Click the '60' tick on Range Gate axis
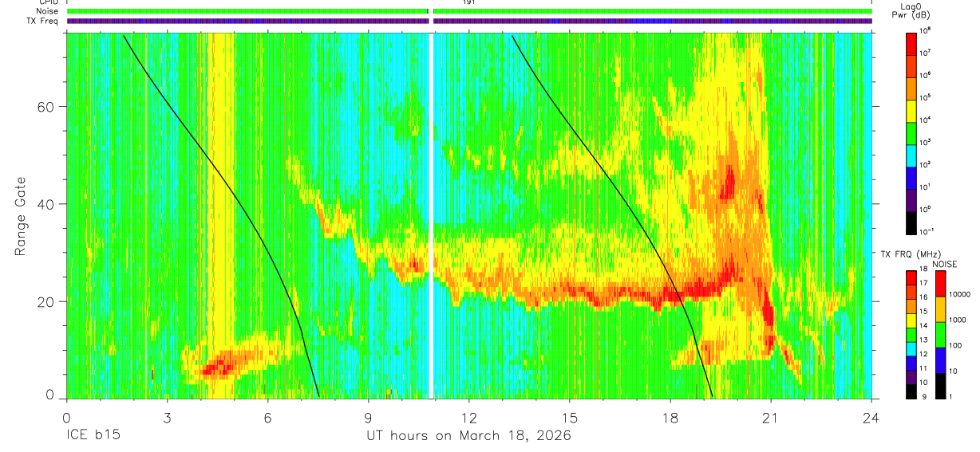Viewport: 980px width, 452px height. point(45,107)
